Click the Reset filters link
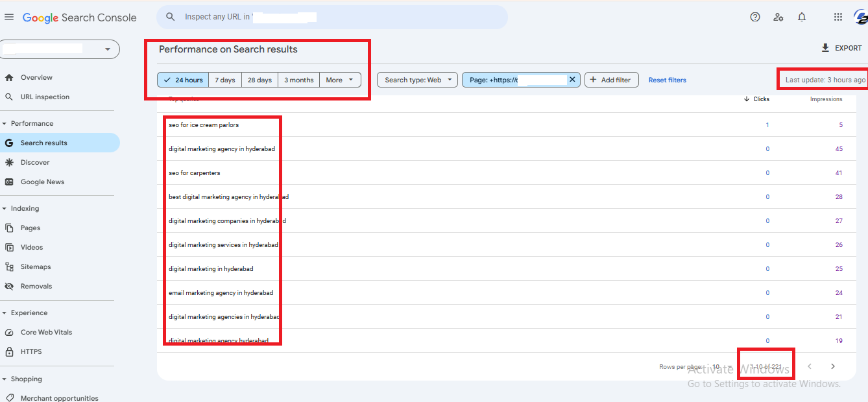The width and height of the screenshot is (868, 402). point(668,80)
